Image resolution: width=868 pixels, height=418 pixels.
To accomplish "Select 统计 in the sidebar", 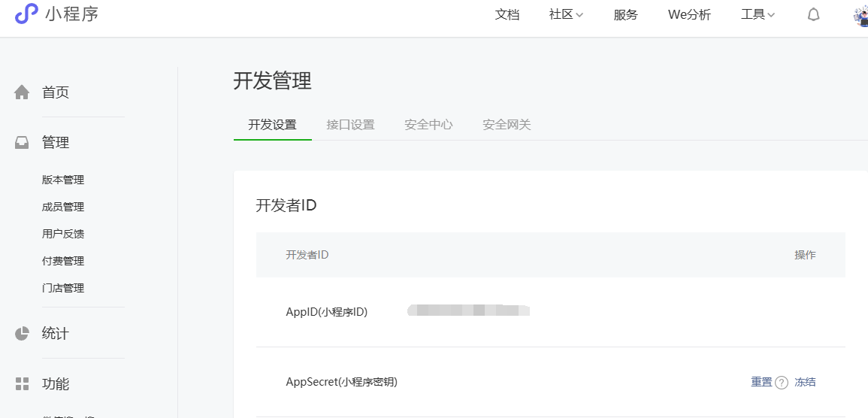I will (56, 334).
